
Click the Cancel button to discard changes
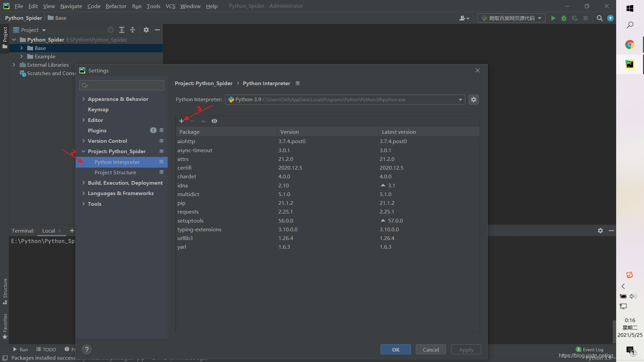(x=430, y=349)
